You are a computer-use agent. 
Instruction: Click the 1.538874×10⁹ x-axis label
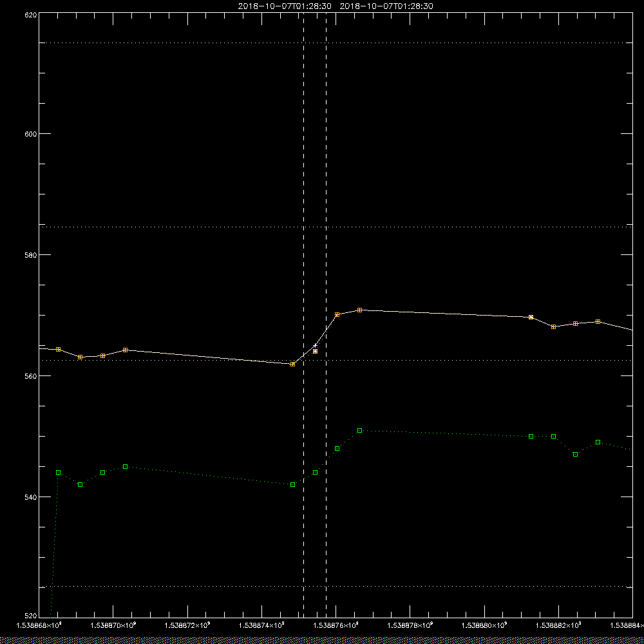click(261, 625)
